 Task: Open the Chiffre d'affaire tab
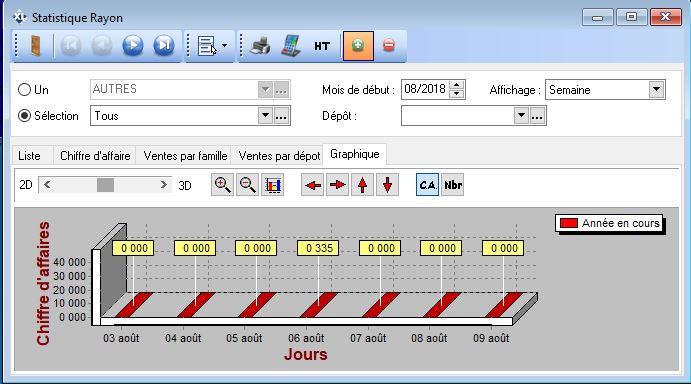click(x=95, y=156)
